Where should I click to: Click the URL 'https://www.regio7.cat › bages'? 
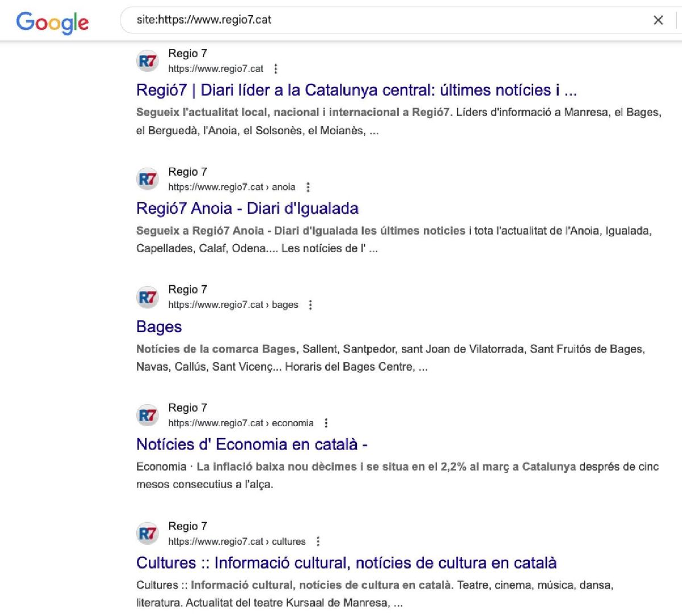point(233,305)
